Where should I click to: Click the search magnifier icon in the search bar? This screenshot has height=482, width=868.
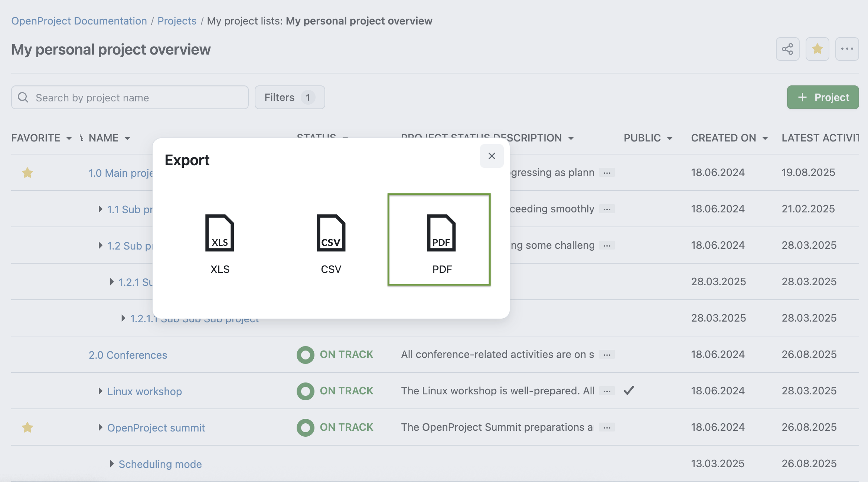coord(23,97)
